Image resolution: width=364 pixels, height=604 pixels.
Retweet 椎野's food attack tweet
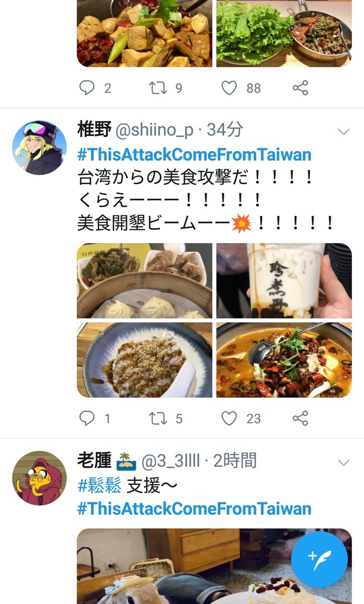(158, 418)
